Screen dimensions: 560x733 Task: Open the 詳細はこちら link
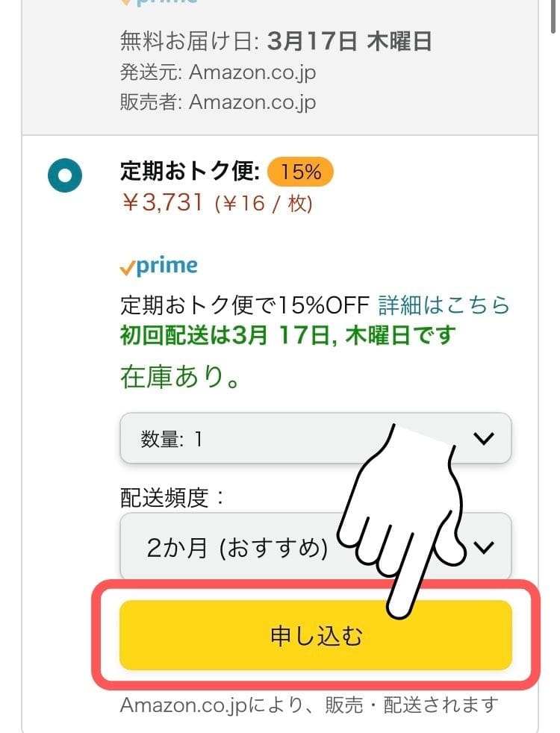point(444,305)
